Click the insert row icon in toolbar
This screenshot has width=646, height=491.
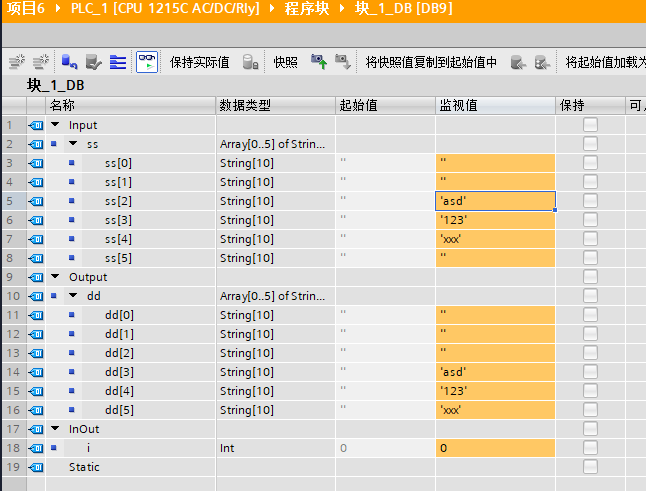pyautogui.click(x=15, y=62)
